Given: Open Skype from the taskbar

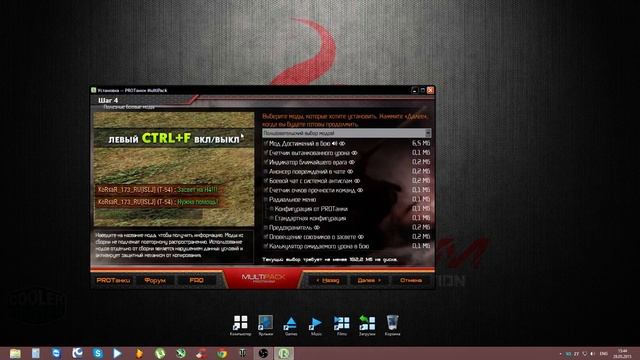Looking at the screenshot, I should coord(98,353).
